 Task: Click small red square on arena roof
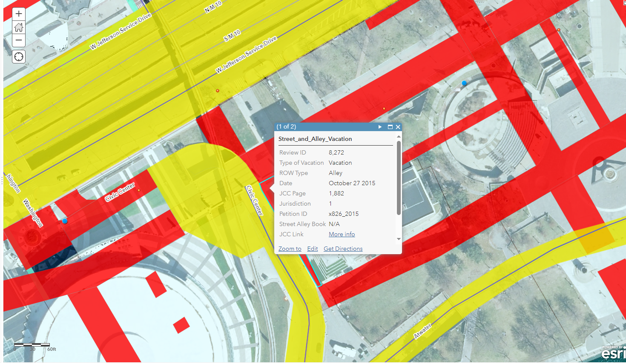pos(181,325)
